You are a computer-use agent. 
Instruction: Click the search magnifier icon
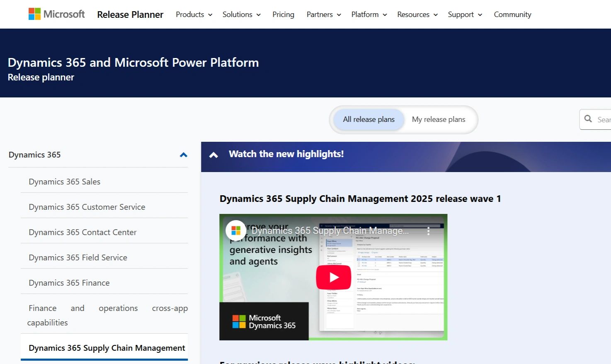(588, 119)
